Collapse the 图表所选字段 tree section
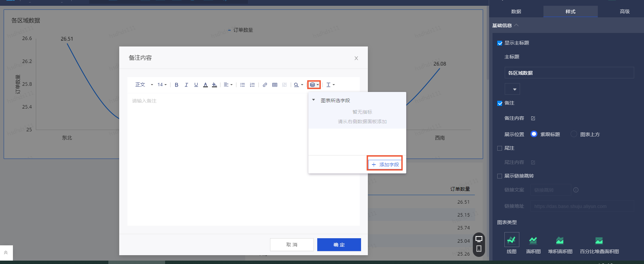The image size is (644, 264). (314, 100)
